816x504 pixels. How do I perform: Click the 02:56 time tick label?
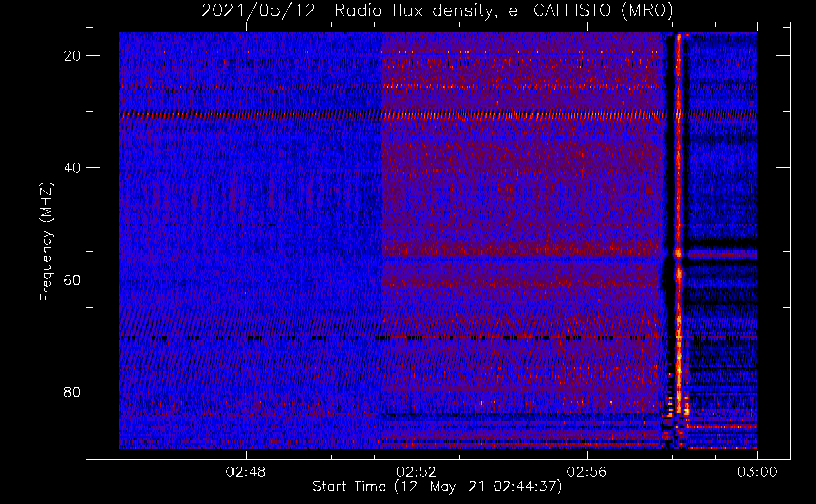(x=587, y=472)
